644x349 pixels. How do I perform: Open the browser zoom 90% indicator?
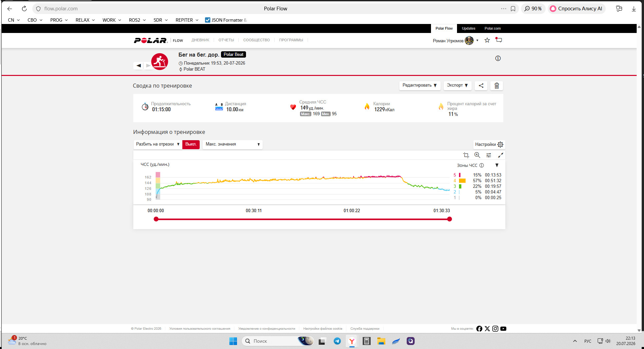(533, 9)
